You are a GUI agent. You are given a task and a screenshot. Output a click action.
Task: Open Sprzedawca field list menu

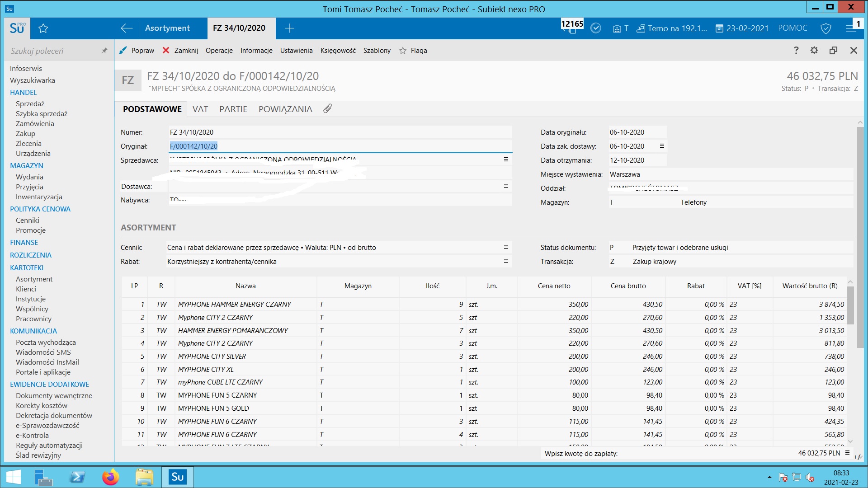click(x=506, y=160)
